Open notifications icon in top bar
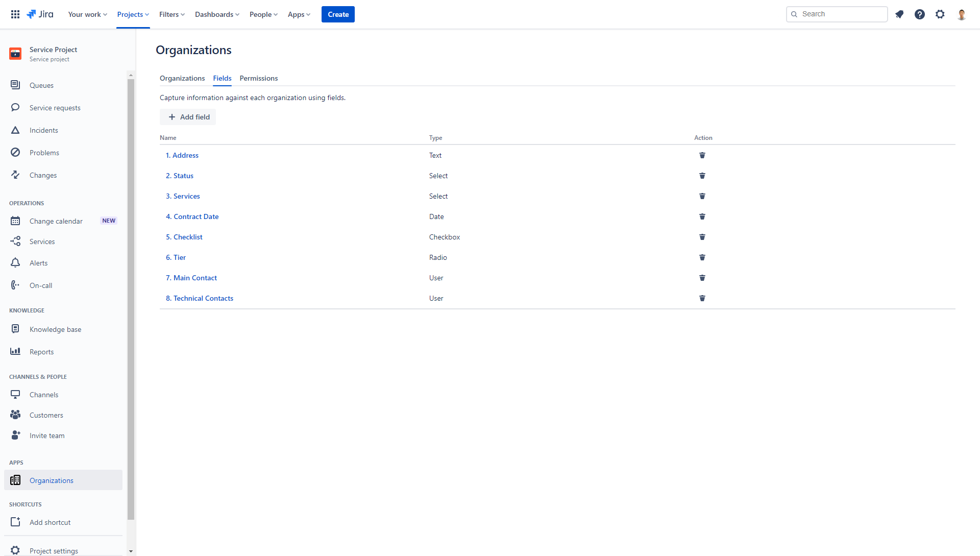 pos(899,14)
